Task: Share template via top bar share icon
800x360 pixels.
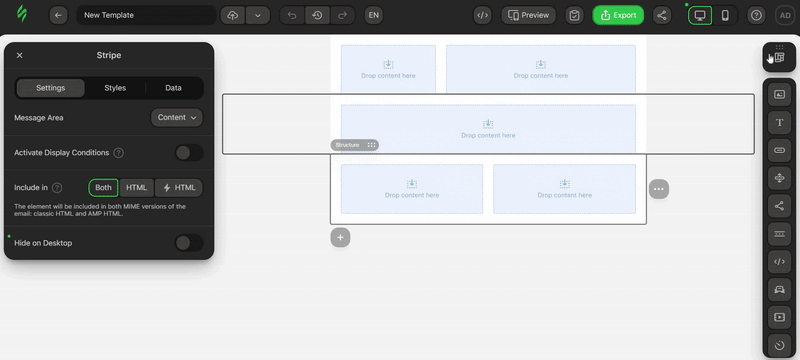Action: click(662, 15)
